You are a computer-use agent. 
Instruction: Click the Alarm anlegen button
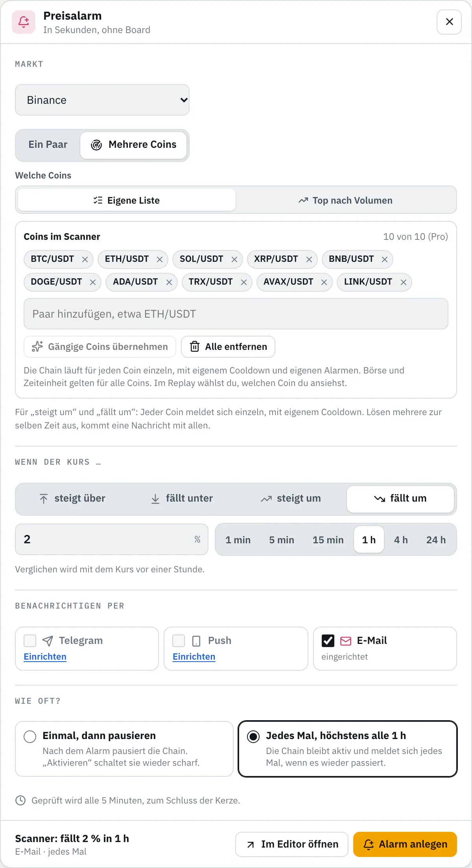click(405, 844)
